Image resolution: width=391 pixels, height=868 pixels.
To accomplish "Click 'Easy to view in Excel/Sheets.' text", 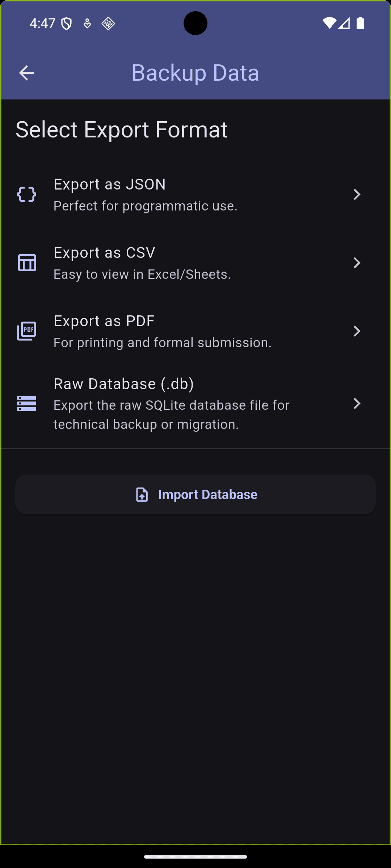I will point(142,275).
